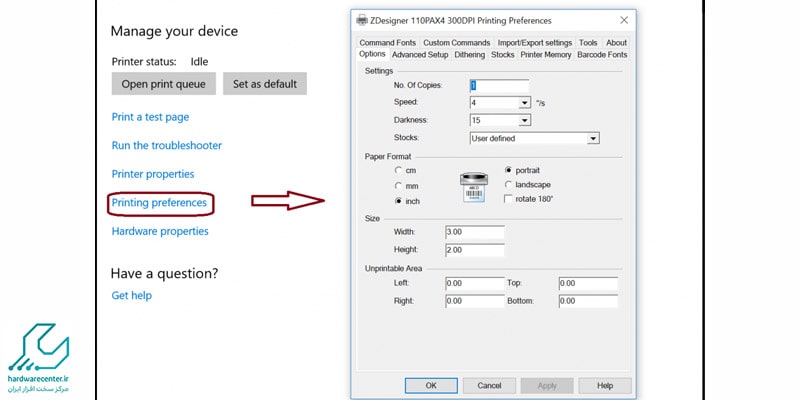Open the Darkness dropdown
Screen dimensions: 800x400
(x=525, y=120)
